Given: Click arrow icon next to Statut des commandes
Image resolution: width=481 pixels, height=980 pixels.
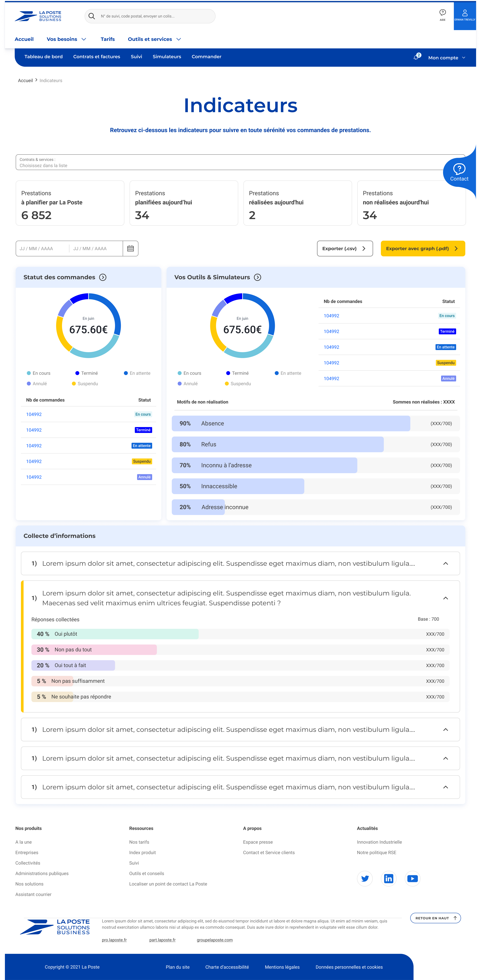Looking at the screenshot, I should [x=103, y=277].
